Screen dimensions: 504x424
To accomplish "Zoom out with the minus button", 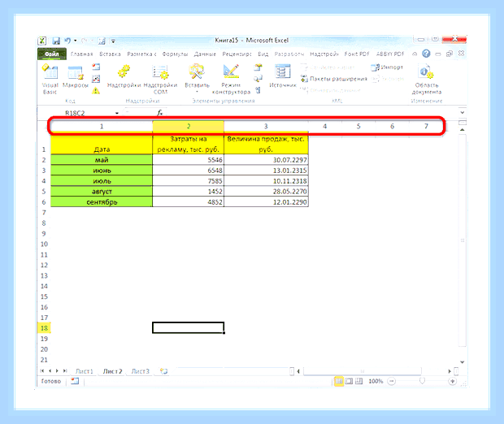I will point(392,381).
